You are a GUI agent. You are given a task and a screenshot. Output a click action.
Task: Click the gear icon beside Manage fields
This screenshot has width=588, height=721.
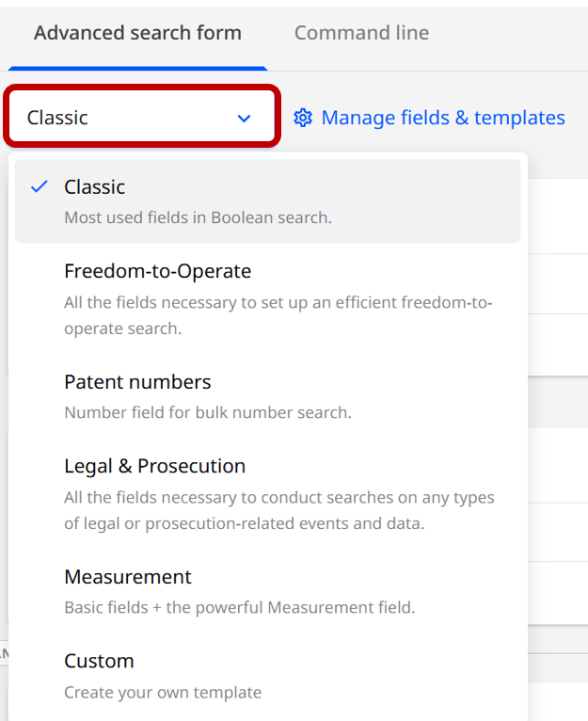[x=303, y=118]
